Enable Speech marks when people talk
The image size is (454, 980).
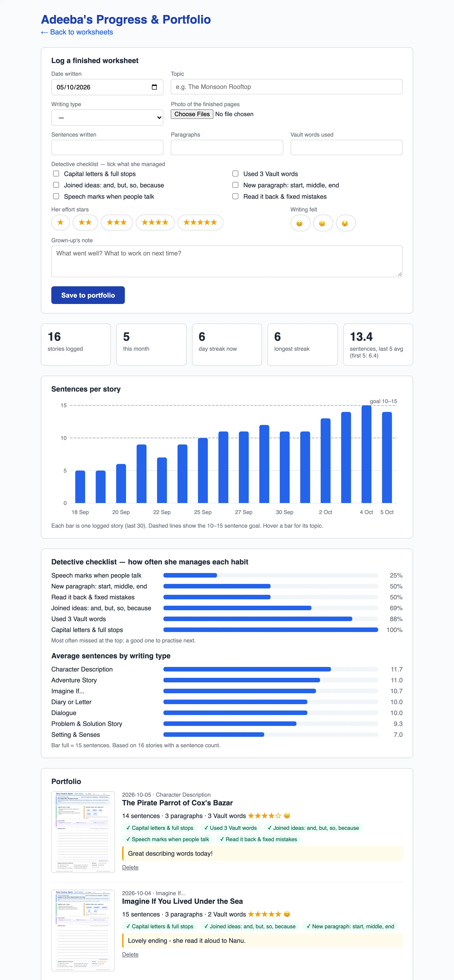coord(56,196)
